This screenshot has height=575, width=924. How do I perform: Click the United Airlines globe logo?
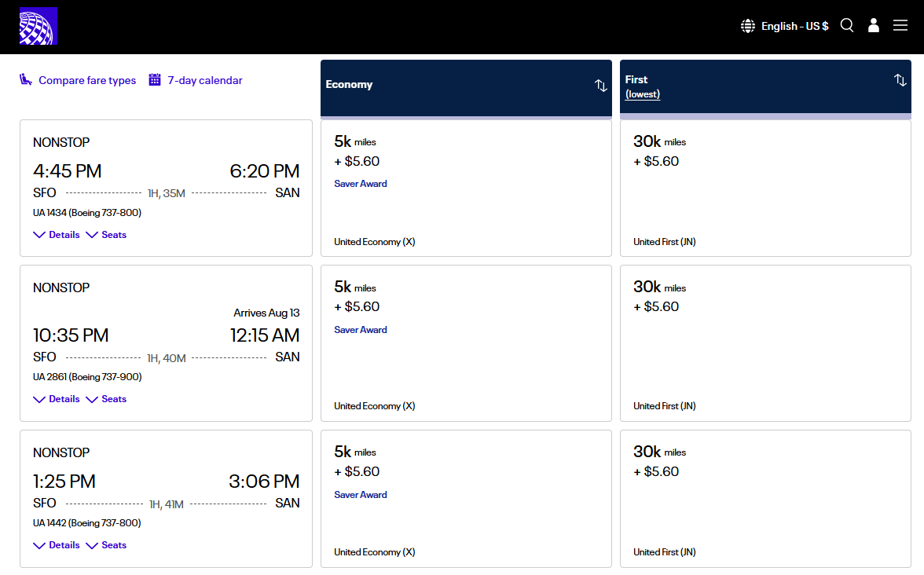(x=38, y=26)
